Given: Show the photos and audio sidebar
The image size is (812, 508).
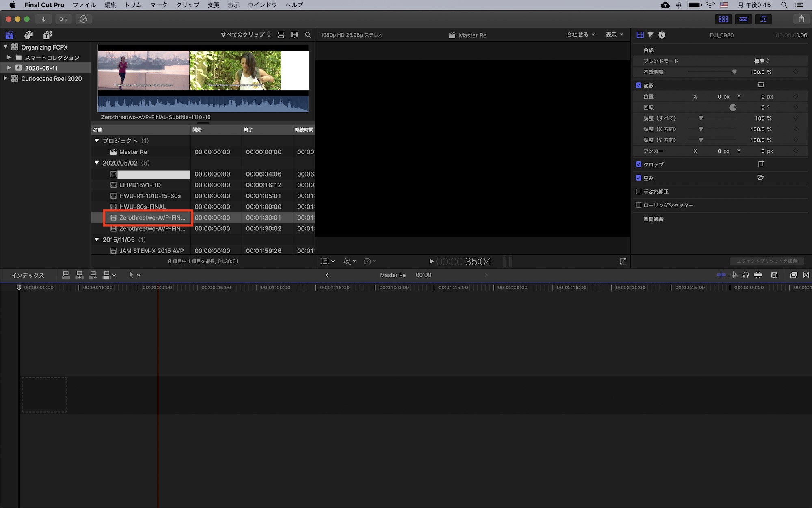Looking at the screenshot, I should [28, 35].
